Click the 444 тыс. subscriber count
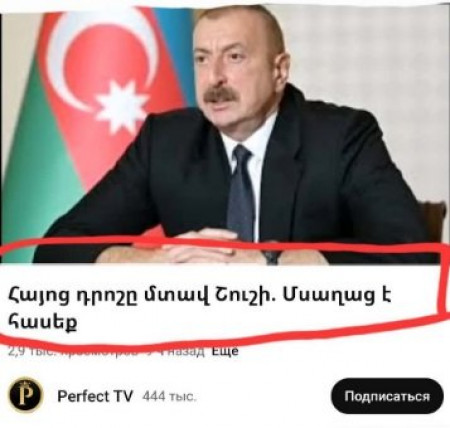The image size is (450, 428). (169, 396)
